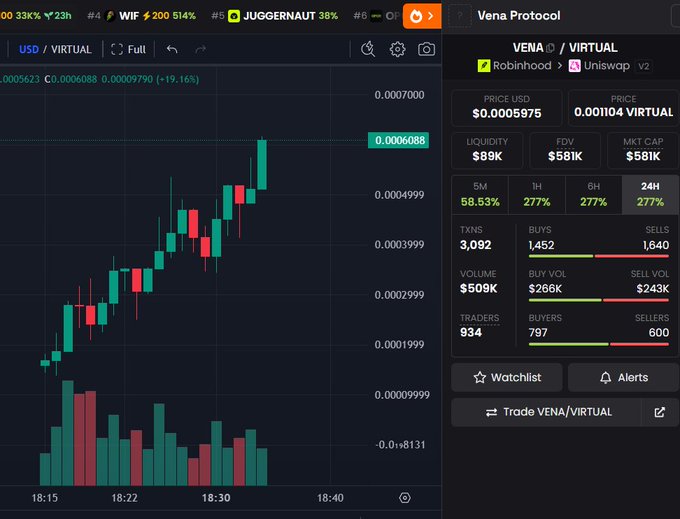The width and height of the screenshot is (680, 519).
Task: Click the Vena Protocol title
Action: point(519,16)
